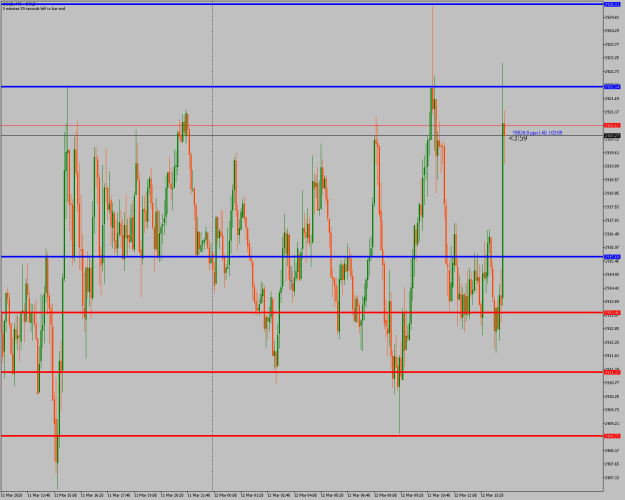Select the topmost blue horizontal line

tap(302, 4)
